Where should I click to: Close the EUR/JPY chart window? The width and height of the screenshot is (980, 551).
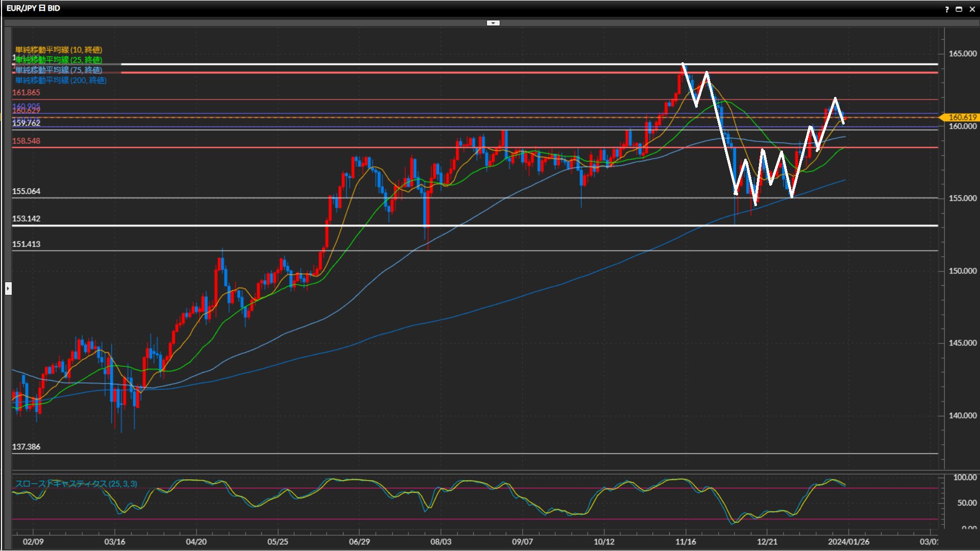972,9
